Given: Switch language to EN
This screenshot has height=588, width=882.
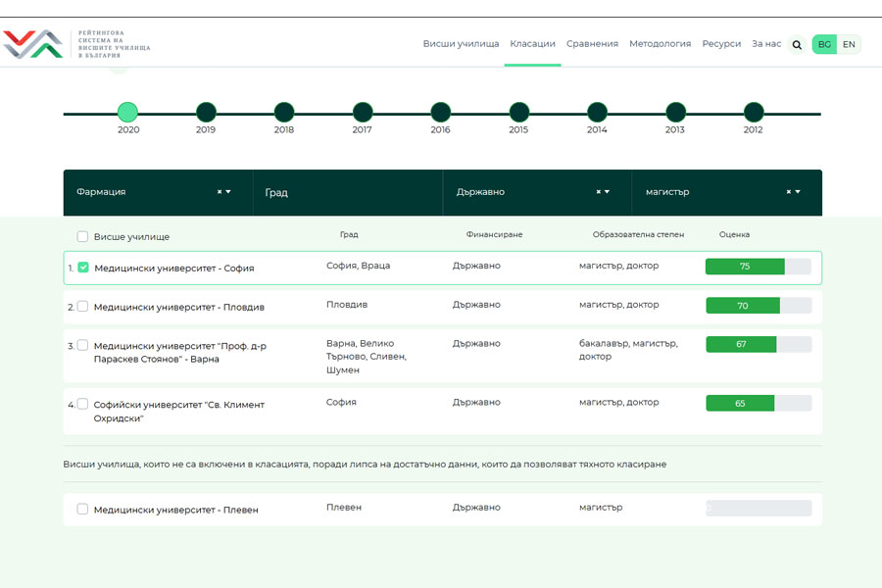Looking at the screenshot, I should click(849, 44).
